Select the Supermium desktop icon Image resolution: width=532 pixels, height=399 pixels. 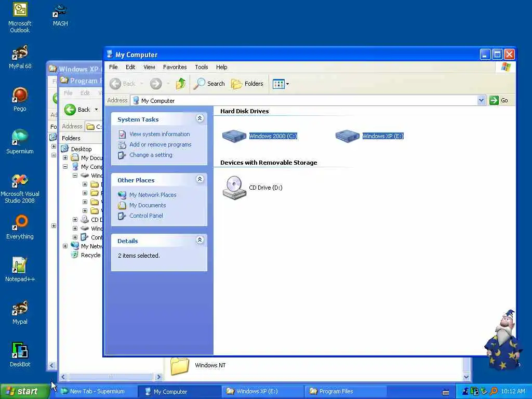(20, 142)
